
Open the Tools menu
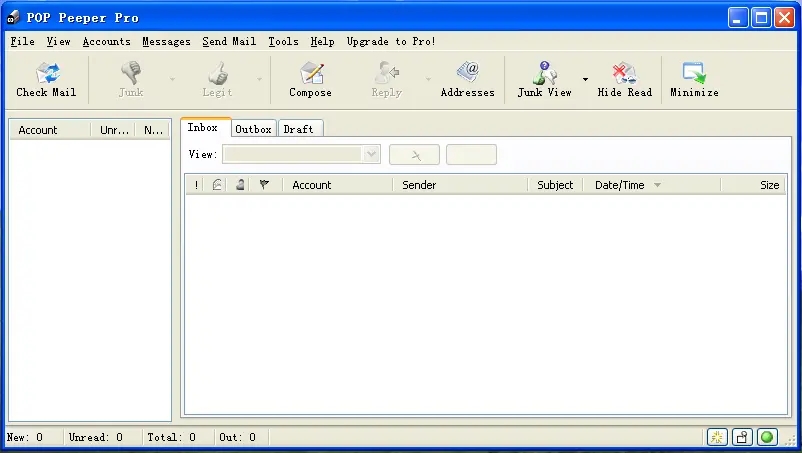pyautogui.click(x=283, y=41)
